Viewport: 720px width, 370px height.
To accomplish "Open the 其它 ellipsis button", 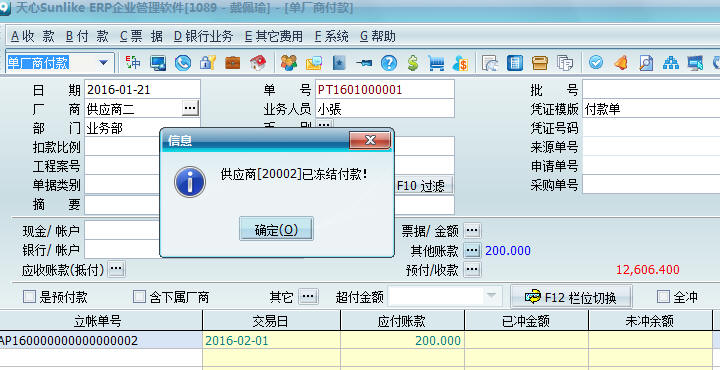I will (308, 297).
